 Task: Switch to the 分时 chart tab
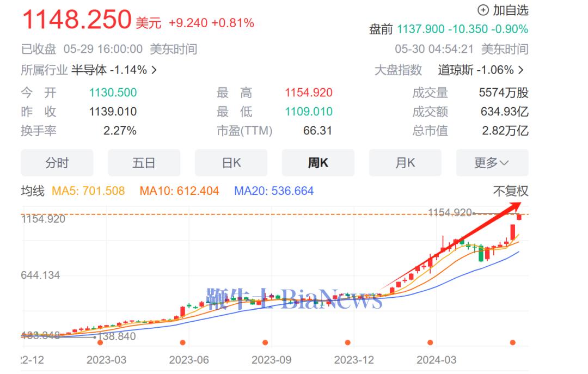(57, 163)
